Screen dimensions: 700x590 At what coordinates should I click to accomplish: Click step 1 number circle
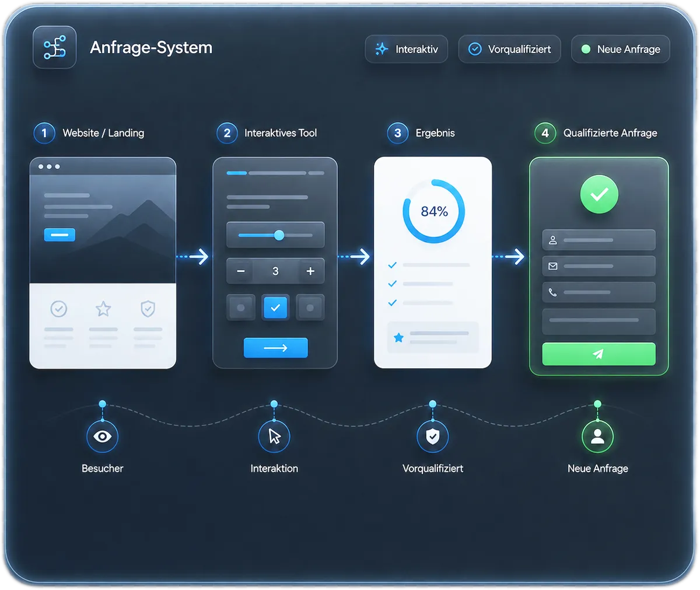(x=44, y=133)
